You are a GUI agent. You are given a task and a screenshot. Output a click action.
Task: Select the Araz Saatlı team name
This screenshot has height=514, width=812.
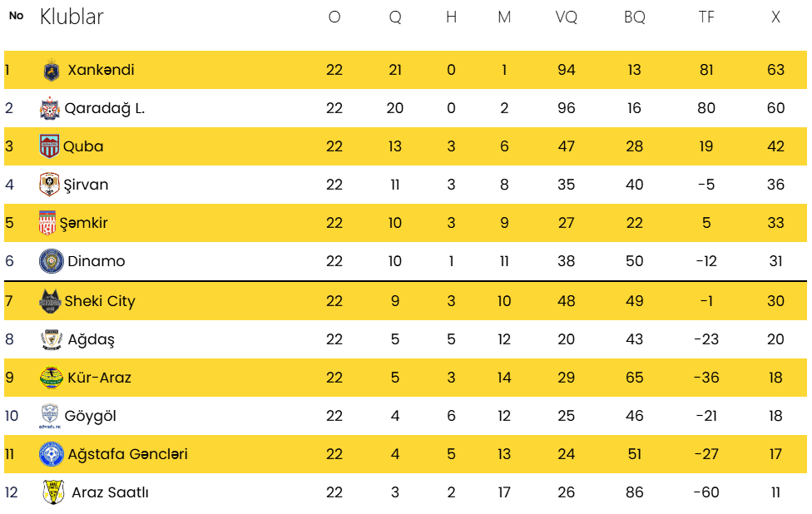110,492
